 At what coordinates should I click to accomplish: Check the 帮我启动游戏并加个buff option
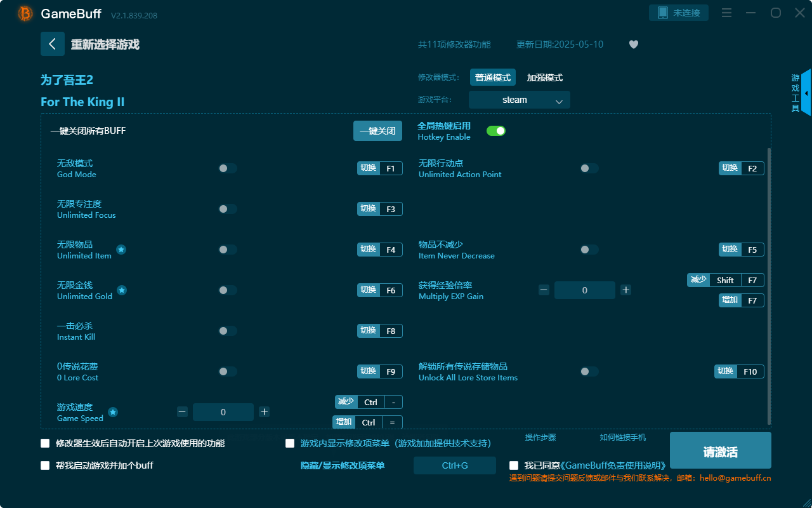(x=45, y=465)
